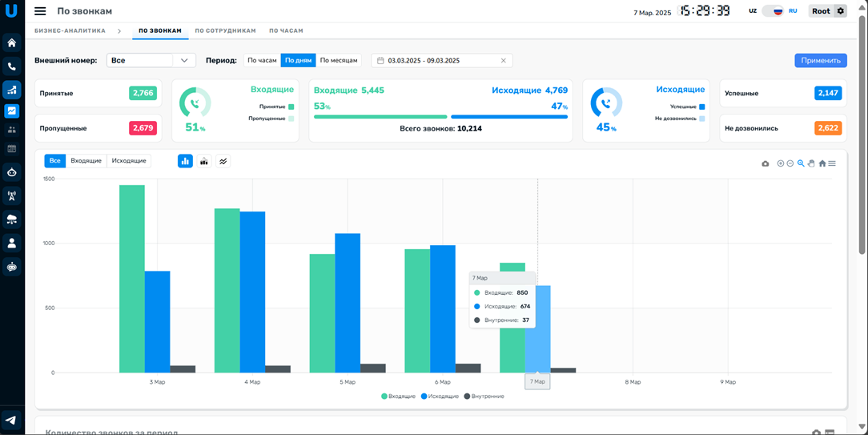The width and height of the screenshot is (868, 435).
Task: Switch chart to line graph view
Action: [x=223, y=161]
